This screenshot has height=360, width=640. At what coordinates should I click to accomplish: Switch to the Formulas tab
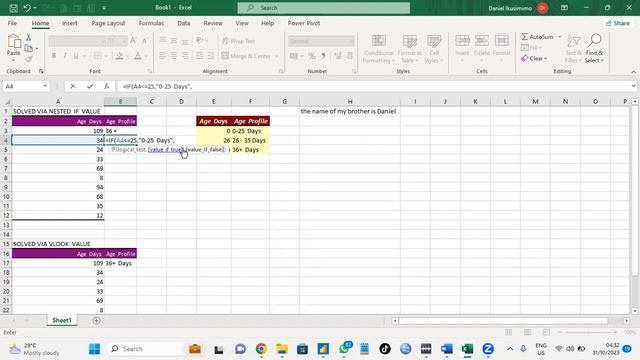point(151,23)
